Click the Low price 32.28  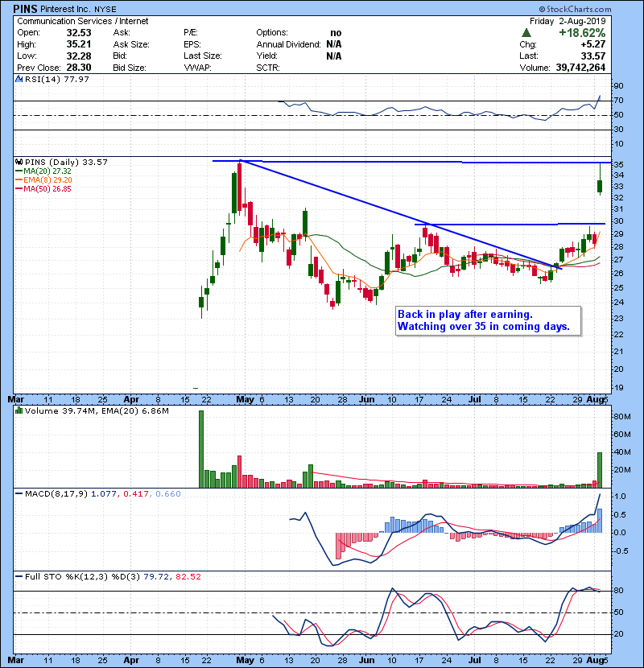tap(79, 56)
